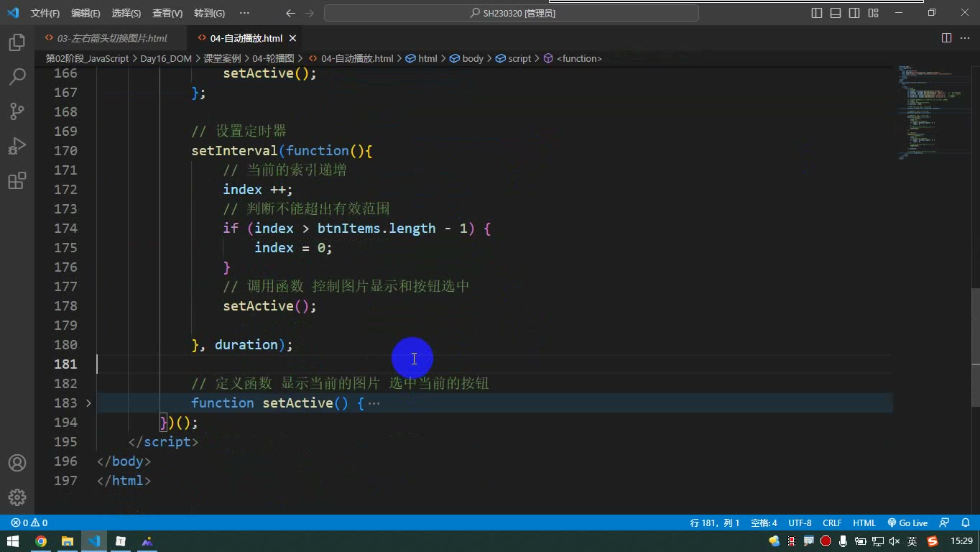
Task: Open the Extensions view
Action: click(x=17, y=180)
